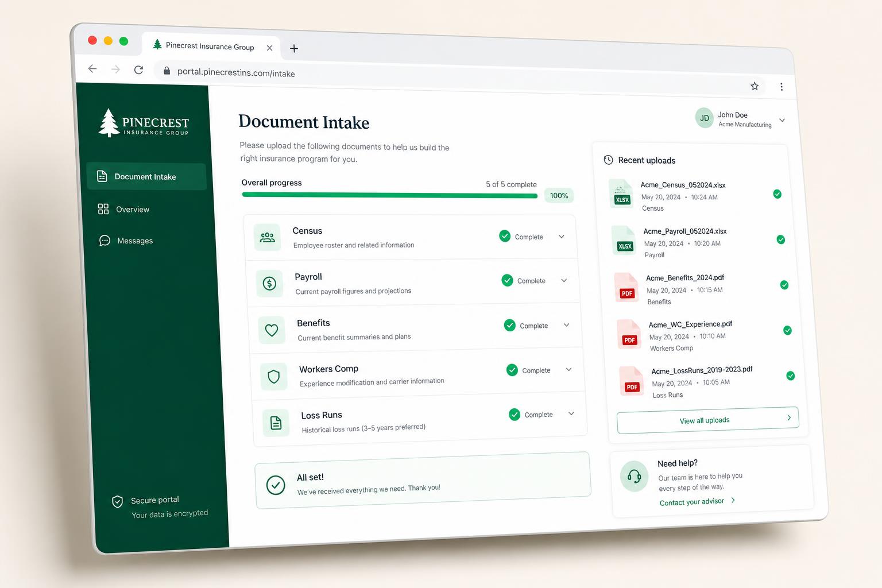Screen dimensions: 882x588
Task: Click the Recent uploads clock icon
Action: [x=608, y=160]
